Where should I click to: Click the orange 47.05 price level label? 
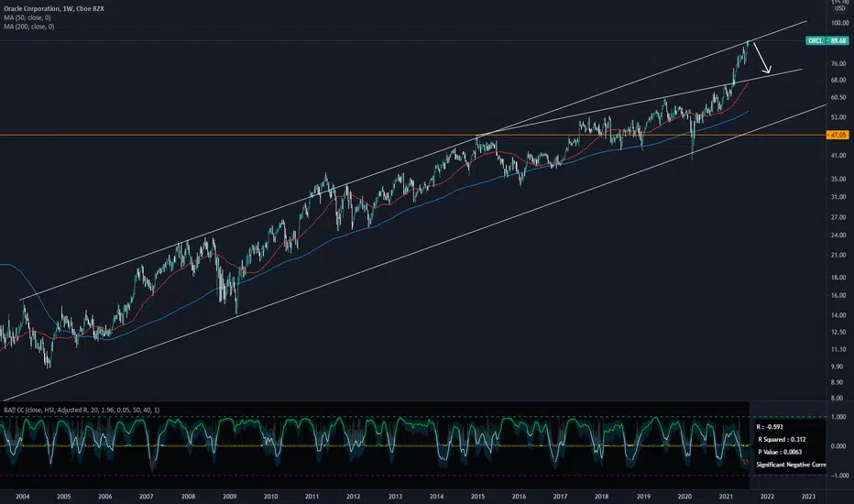838,135
